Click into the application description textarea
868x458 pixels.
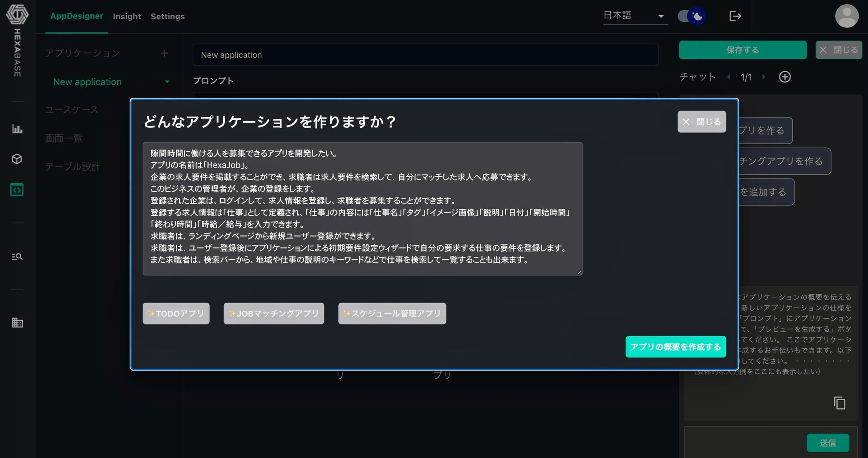[362, 209]
